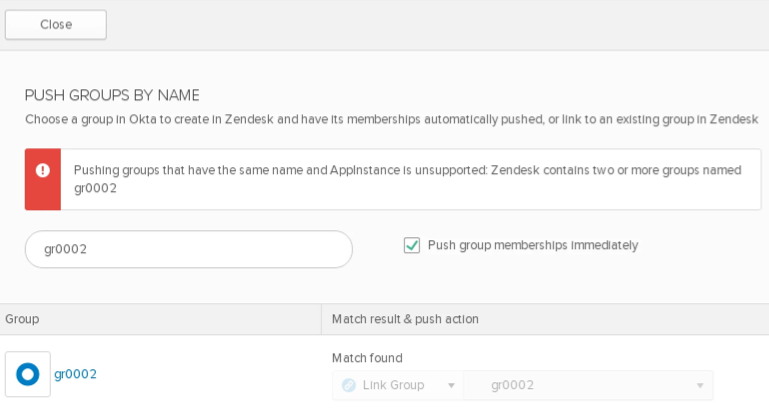
Task: Click the 'Choose a group in Okta' description
Action: (x=390, y=119)
